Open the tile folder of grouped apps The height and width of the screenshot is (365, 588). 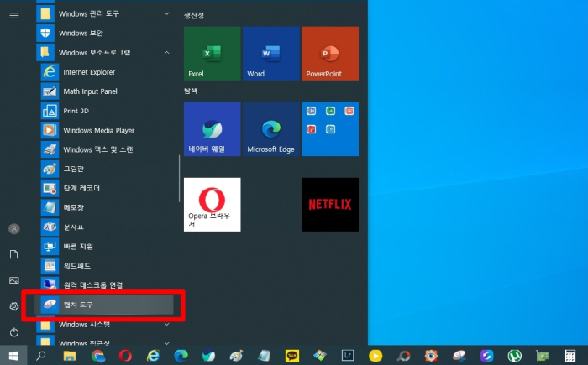point(330,129)
